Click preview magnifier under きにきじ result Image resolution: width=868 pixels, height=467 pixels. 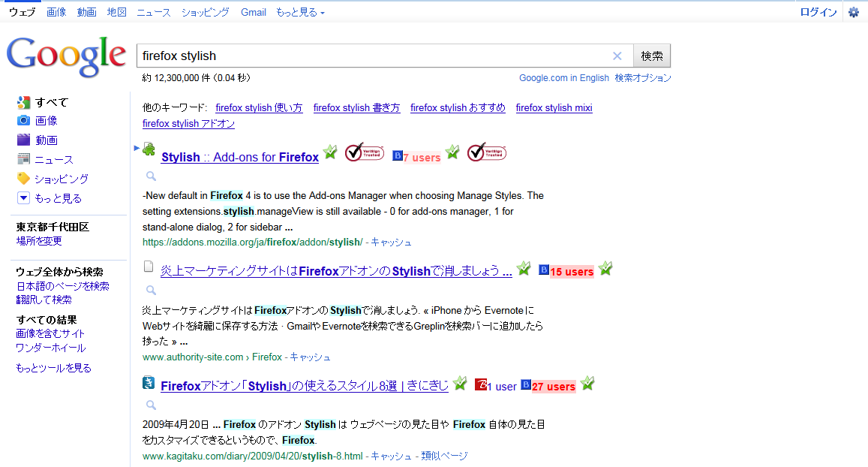151,405
